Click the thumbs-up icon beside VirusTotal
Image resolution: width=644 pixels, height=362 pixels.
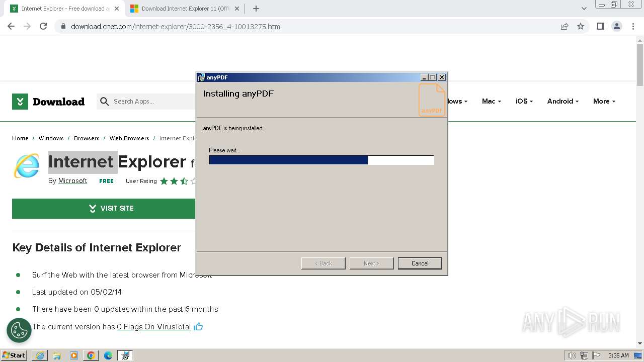tap(198, 327)
